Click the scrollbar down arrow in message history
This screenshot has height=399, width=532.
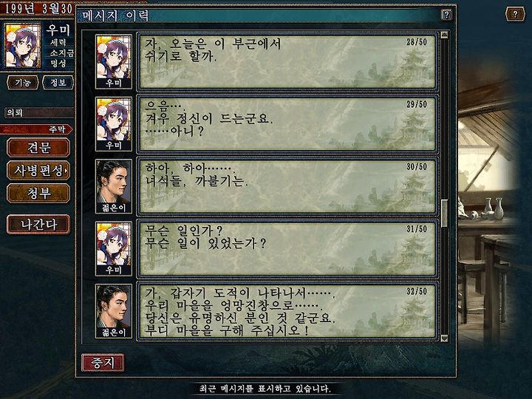pyautogui.click(x=444, y=338)
